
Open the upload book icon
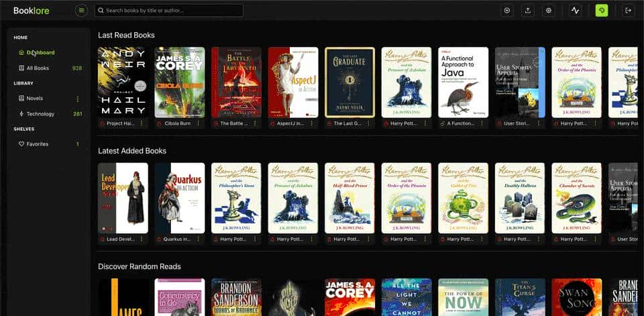pos(528,11)
